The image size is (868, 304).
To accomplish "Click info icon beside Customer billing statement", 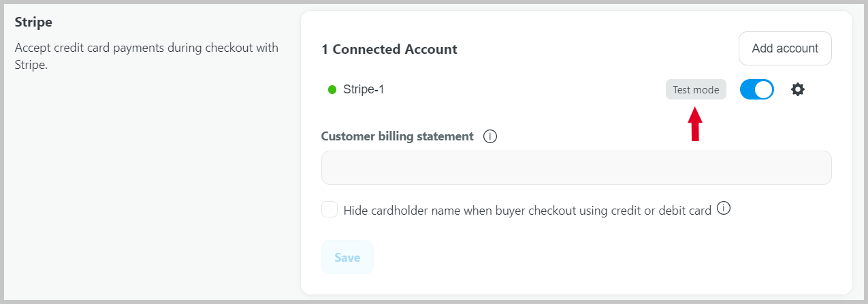I will (490, 136).
